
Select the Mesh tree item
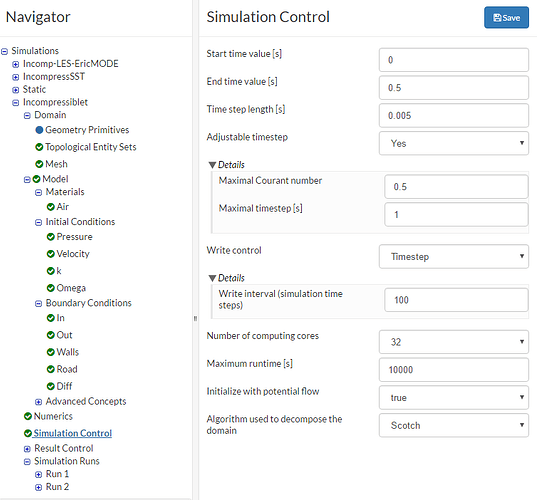coord(57,164)
